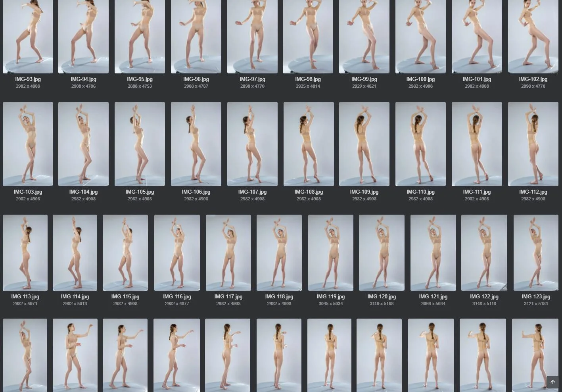Click the 3148 x 5118 dimensions text
Screen dimensions: 562x392
point(484,304)
